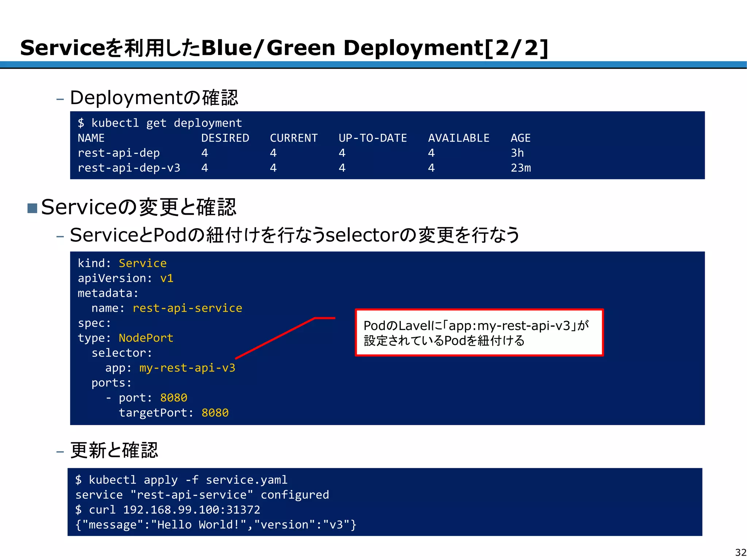Click the callout text '設定されているPodを紐付ける'
Screen dimensions: 747x560
444,341
